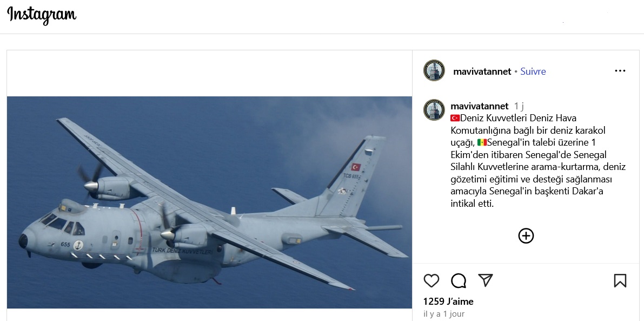Image resolution: width=644 pixels, height=321 pixels.
Task: Open mavivatannet username above caption text
Action: (x=479, y=107)
